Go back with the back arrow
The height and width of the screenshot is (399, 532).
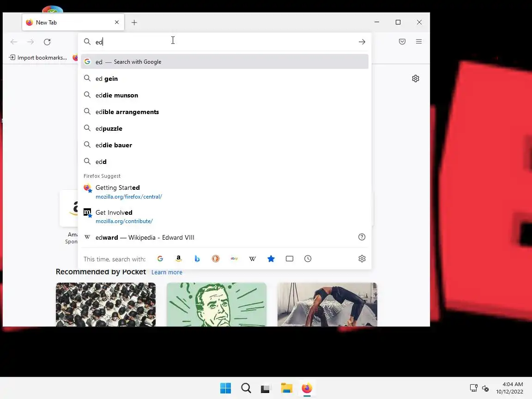click(14, 42)
